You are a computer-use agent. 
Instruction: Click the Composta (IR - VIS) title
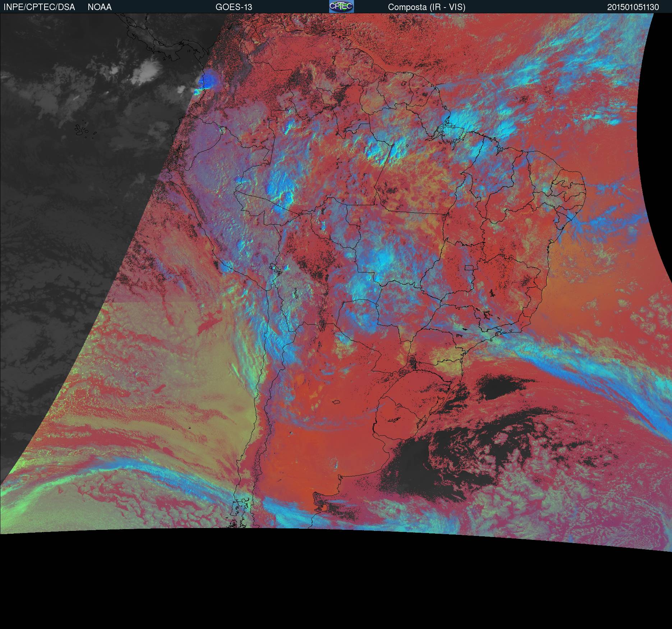click(x=427, y=7)
